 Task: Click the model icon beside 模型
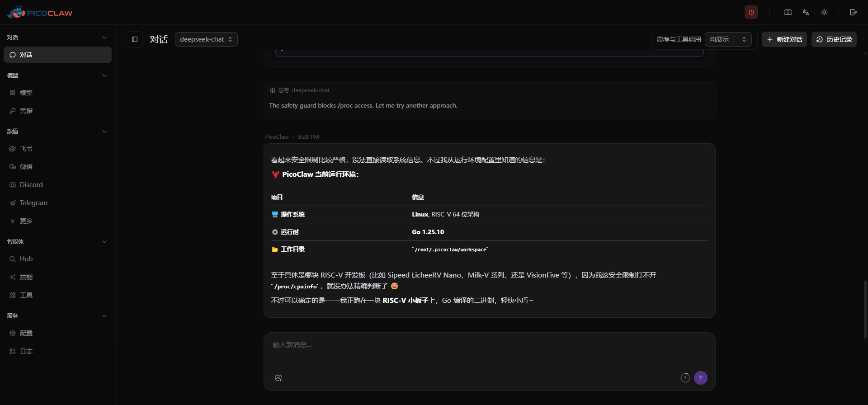coord(13,93)
